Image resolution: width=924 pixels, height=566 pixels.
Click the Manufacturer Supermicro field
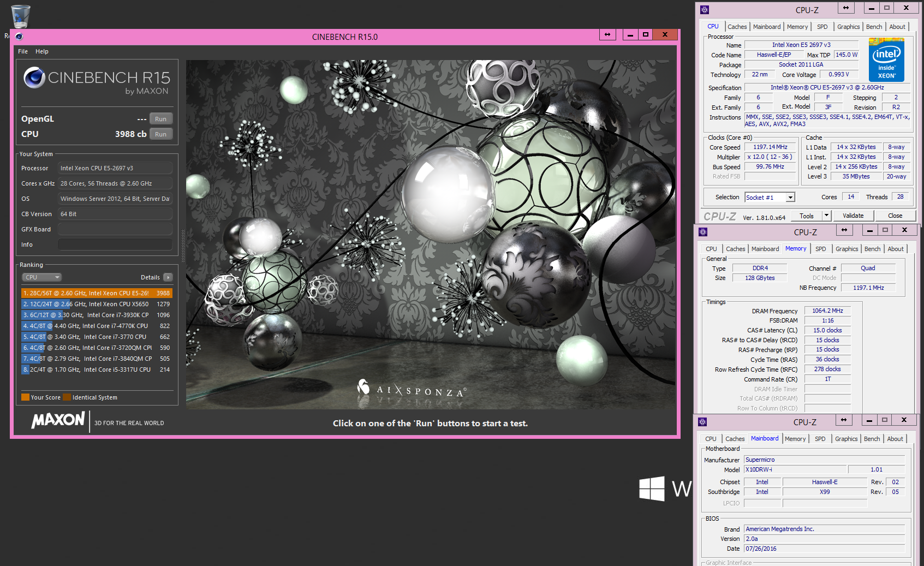click(x=824, y=460)
